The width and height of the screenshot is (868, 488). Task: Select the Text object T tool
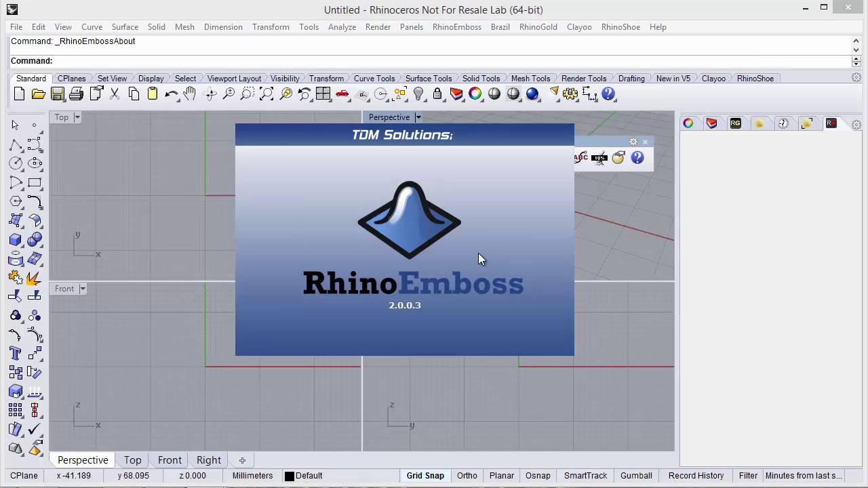click(15, 353)
